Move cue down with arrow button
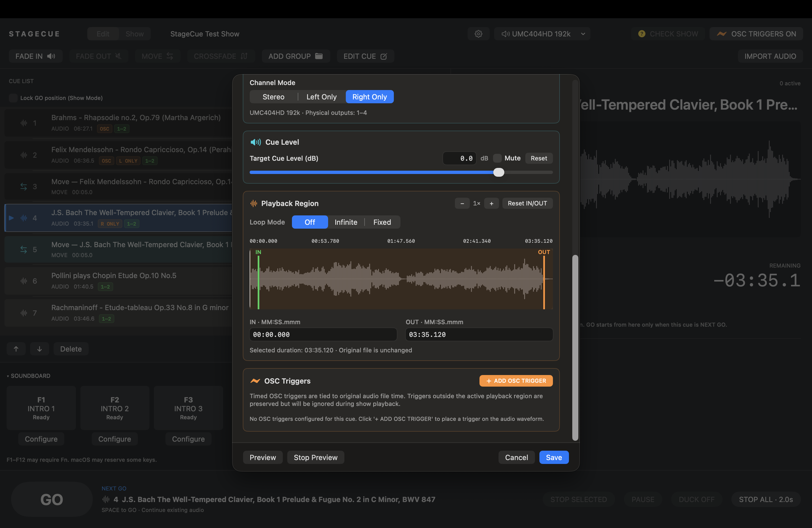Viewport: 812px width, 528px height. [x=39, y=349]
